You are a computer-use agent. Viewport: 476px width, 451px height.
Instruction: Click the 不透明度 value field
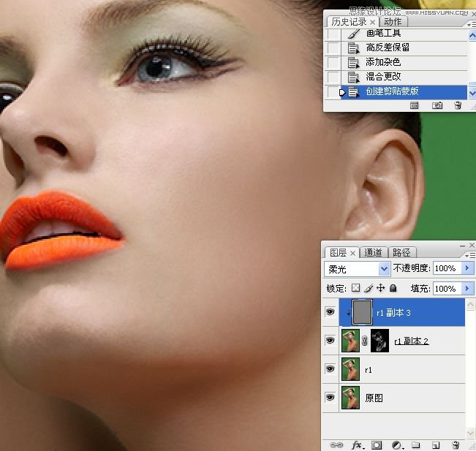pos(447,268)
